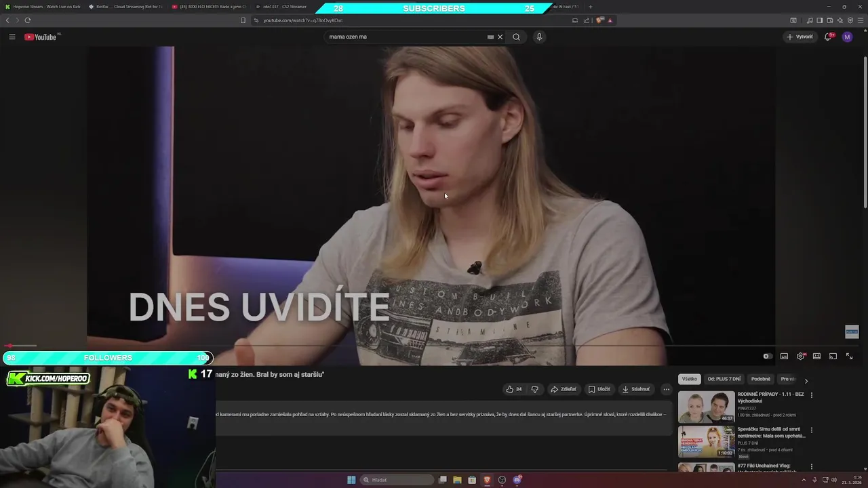Open Task View on the taskbar
Viewport: 868px width, 488px height.
click(443, 480)
